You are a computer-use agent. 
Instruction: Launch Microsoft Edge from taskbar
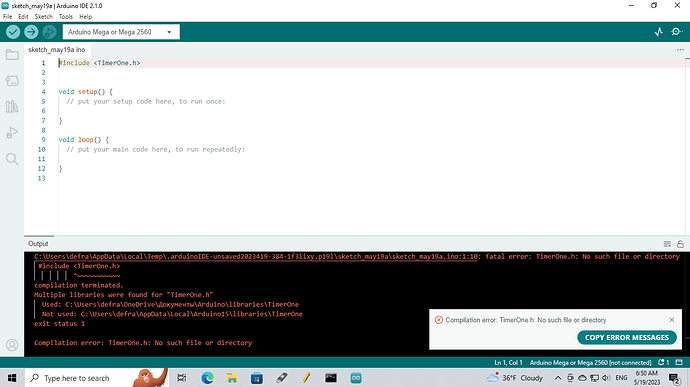(207, 378)
